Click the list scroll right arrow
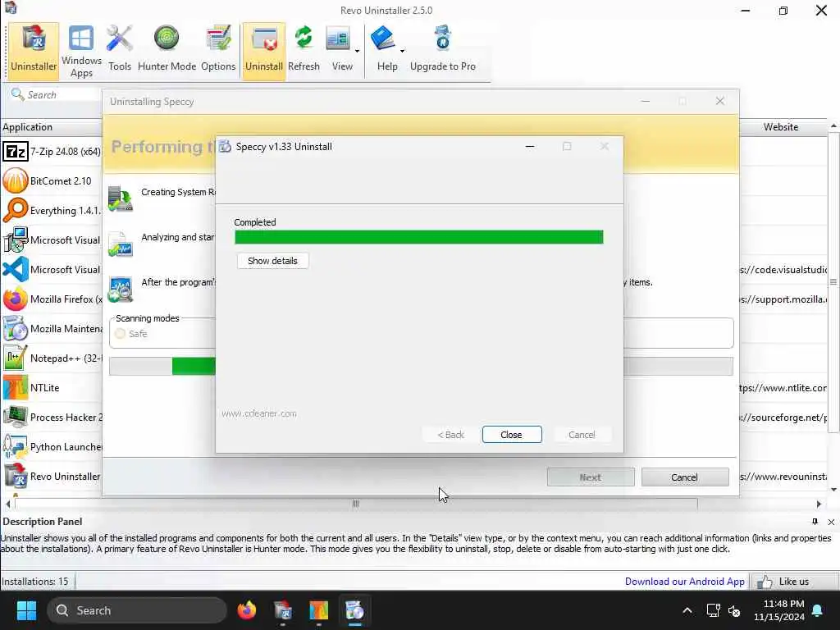 point(819,504)
